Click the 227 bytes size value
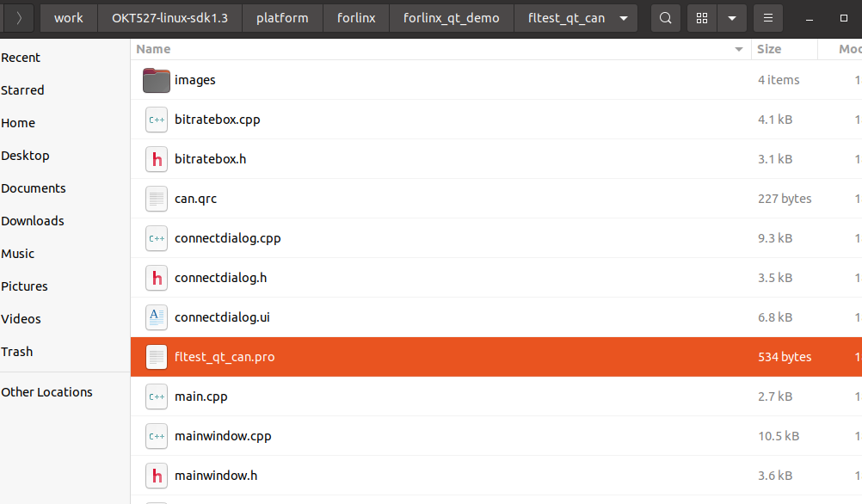 pyautogui.click(x=785, y=199)
